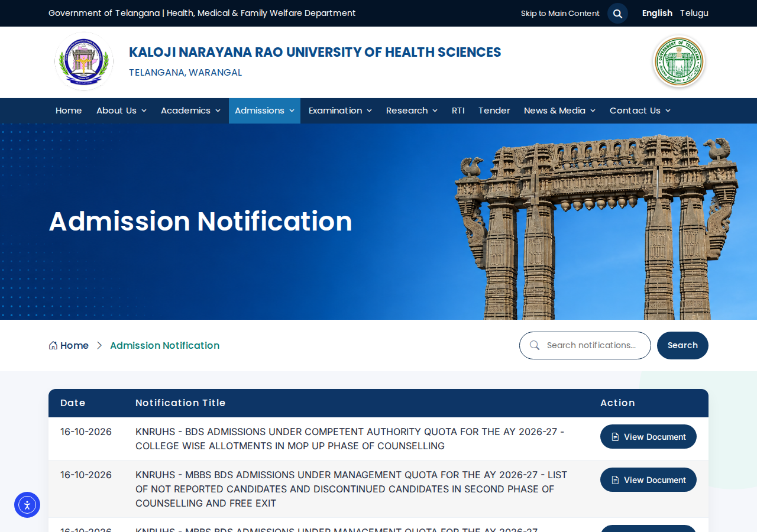Click the Telangana, Warangal subtitle
The width and height of the screenshot is (757, 532).
point(185,73)
